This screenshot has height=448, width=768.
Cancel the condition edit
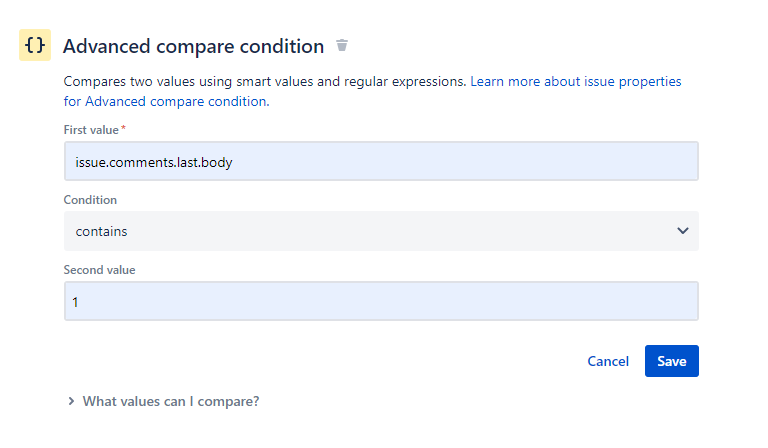[608, 361]
